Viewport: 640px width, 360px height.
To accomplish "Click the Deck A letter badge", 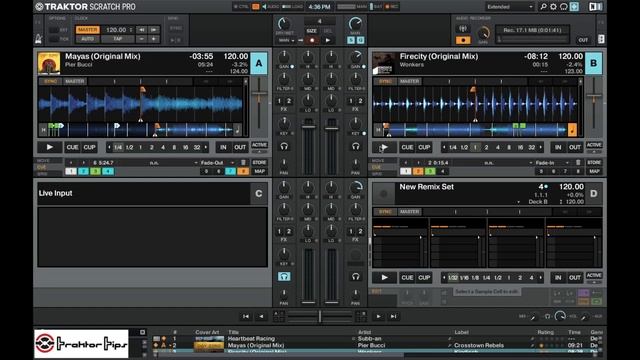I will [259, 63].
